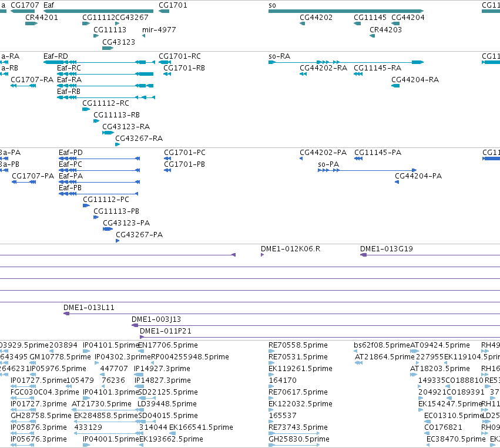Select the Eaf-RA transcript label
The image size is (500, 448).
click(x=69, y=80)
